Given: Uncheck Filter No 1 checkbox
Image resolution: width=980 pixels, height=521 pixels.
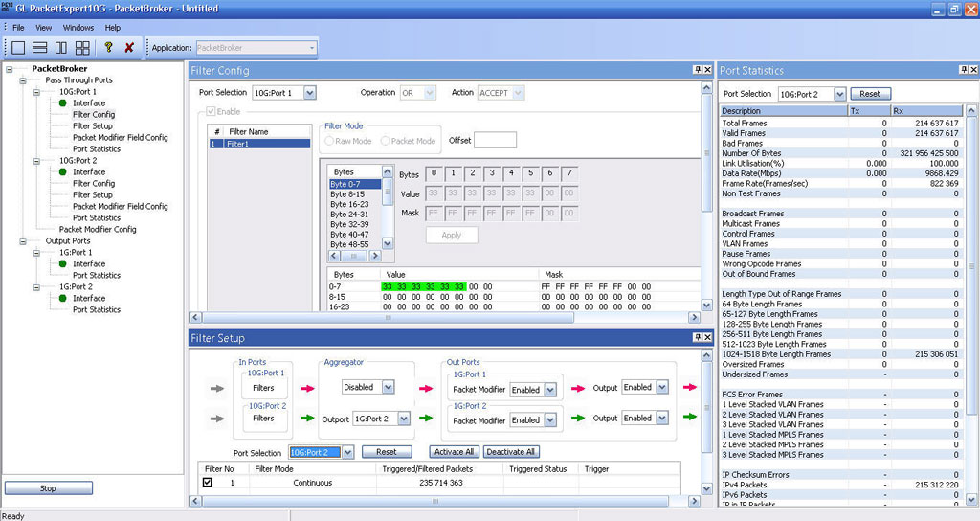Looking at the screenshot, I should (x=208, y=483).
